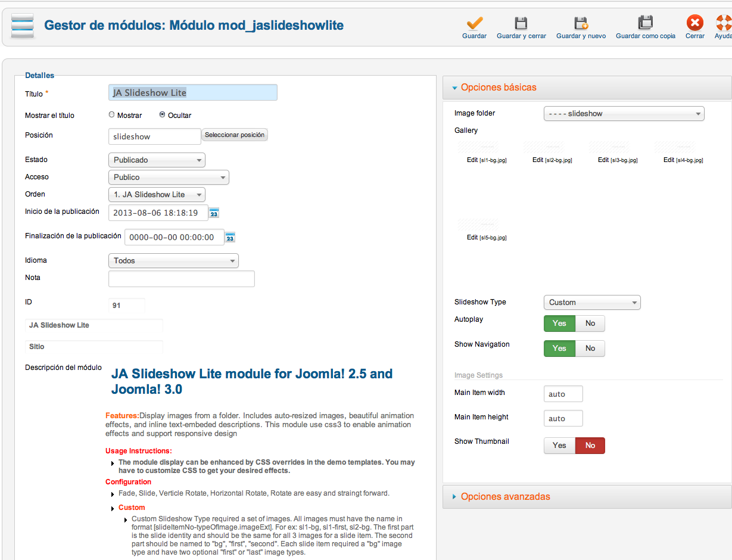Set Show Navigation to Yes
Image resolution: width=732 pixels, height=560 pixels.
559,349
